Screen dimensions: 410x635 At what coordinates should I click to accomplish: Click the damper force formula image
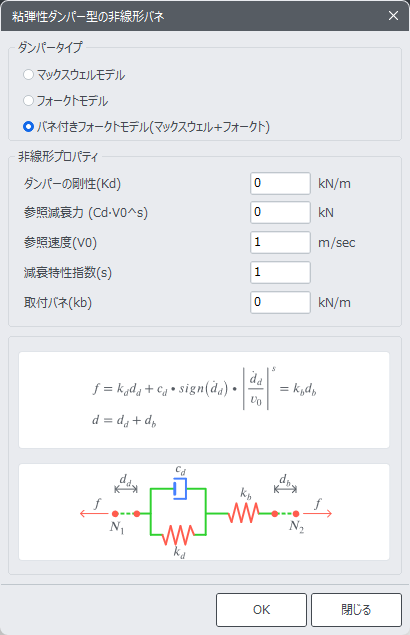[204, 400]
